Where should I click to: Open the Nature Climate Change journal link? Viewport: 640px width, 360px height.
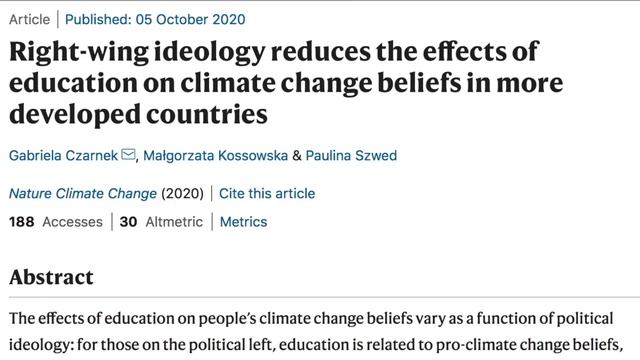click(x=83, y=193)
